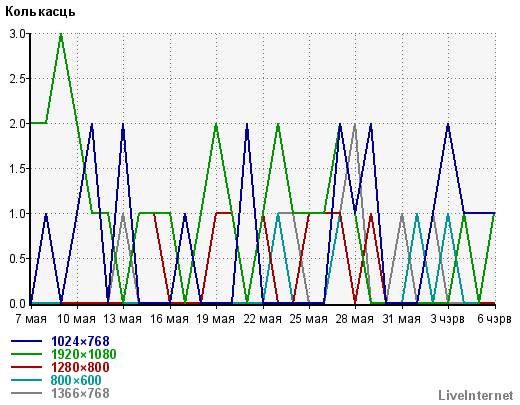
Task: Click the red 1280×800 line swatch
Action: click(x=26, y=367)
